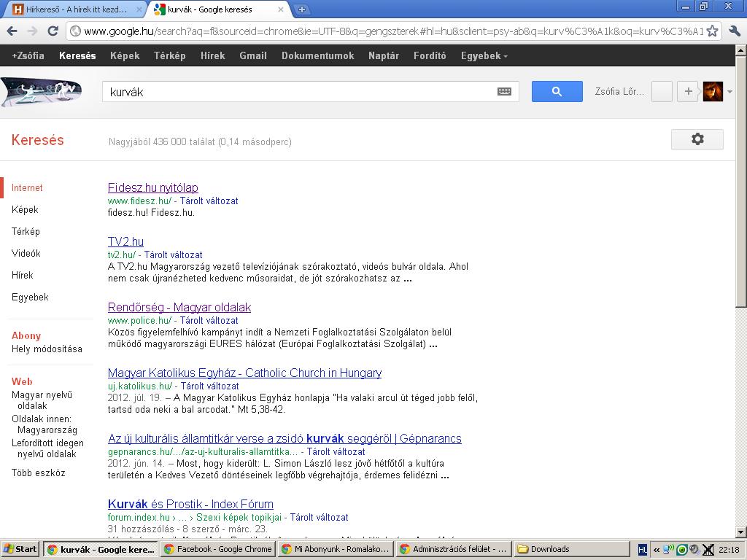Viewport: 747px width, 560px height.
Task: Click the page scrollbar down arrow
Action: [x=741, y=532]
